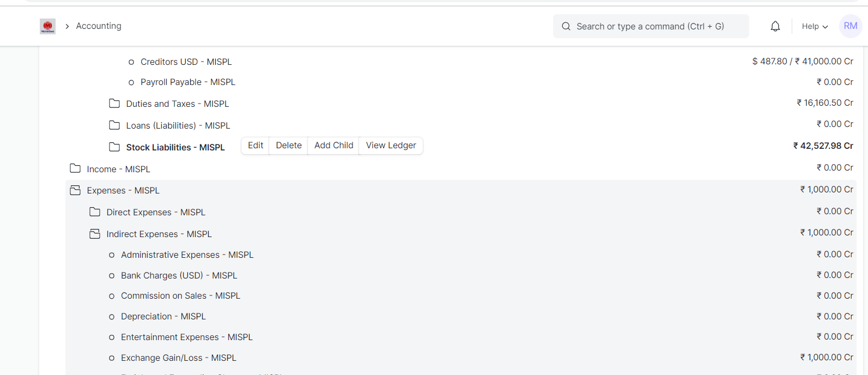Collapse the Indirect Expenses folder icon
This screenshot has width=868, height=375.
95,234
